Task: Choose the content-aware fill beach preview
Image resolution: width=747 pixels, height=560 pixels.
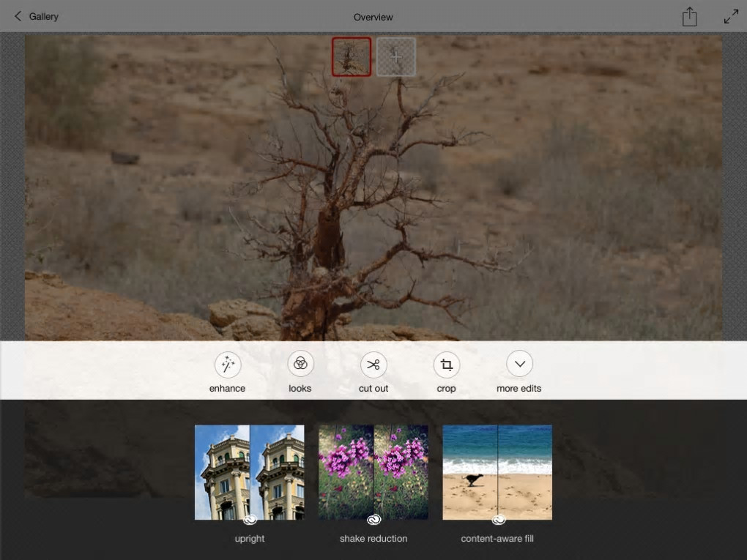Action: coord(497,472)
